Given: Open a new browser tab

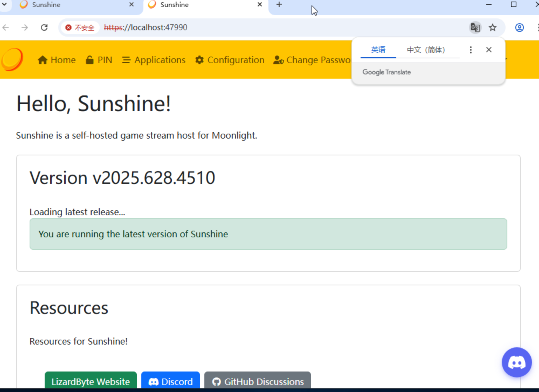Looking at the screenshot, I should click(279, 5).
